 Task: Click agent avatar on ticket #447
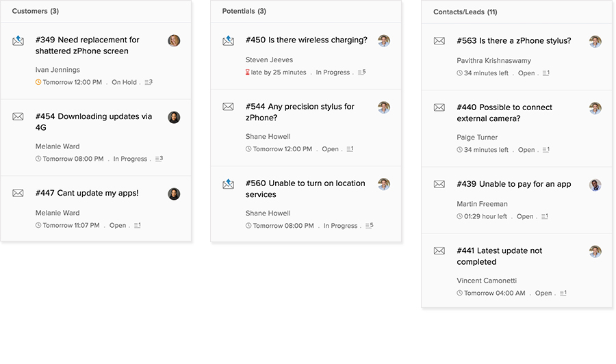(x=174, y=194)
